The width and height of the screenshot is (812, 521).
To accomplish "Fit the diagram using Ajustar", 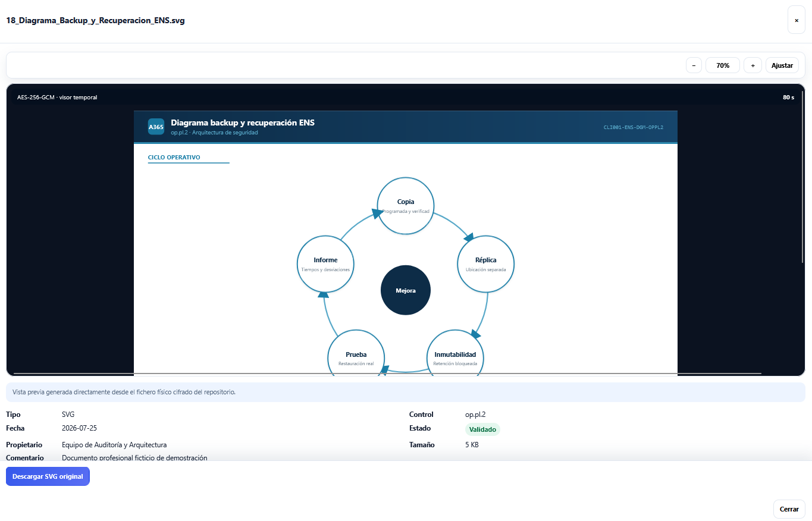I will 782,65.
